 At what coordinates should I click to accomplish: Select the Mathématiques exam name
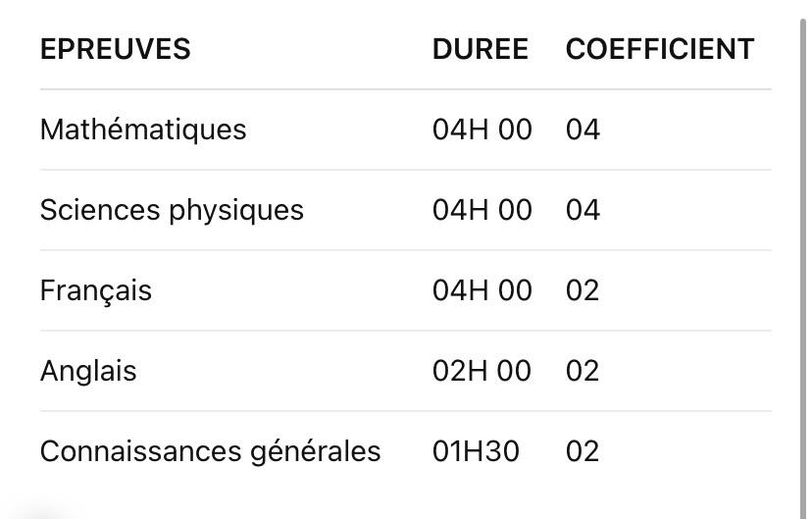click(143, 130)
